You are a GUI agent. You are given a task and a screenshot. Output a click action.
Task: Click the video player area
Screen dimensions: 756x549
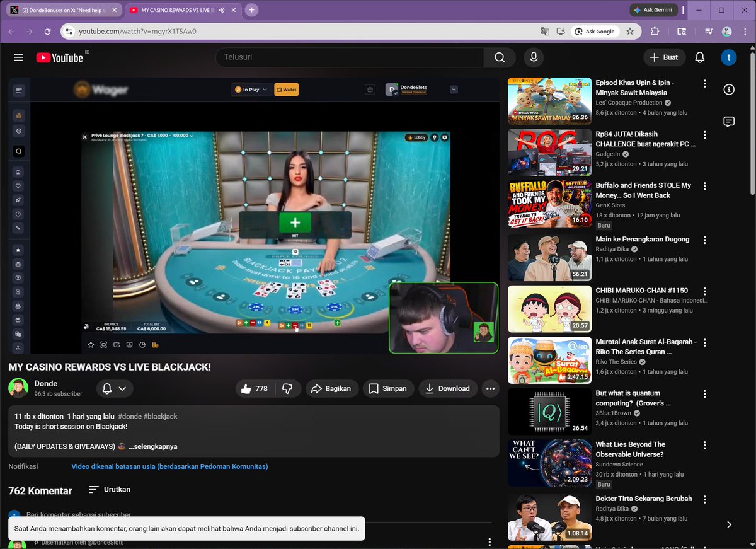(x=254, y=216)
